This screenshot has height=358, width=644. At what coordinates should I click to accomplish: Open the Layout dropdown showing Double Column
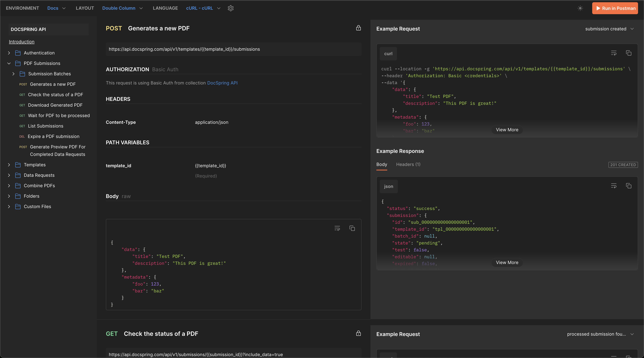coord(122,8)
